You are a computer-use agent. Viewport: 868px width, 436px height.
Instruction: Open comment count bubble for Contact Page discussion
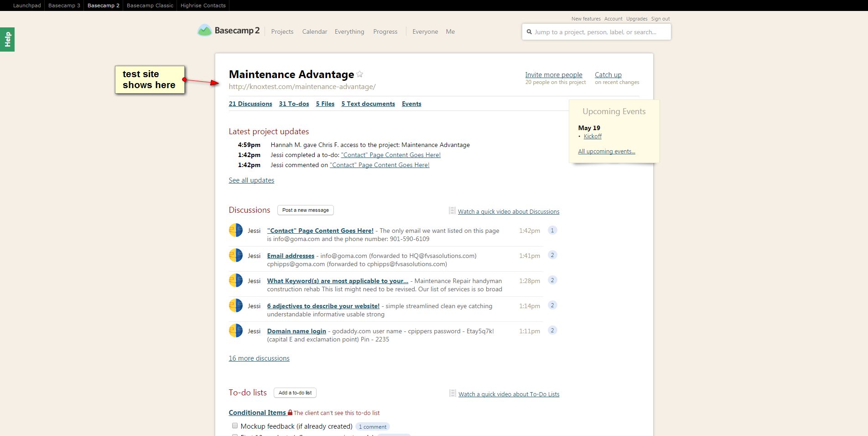(x=552, y=231)
